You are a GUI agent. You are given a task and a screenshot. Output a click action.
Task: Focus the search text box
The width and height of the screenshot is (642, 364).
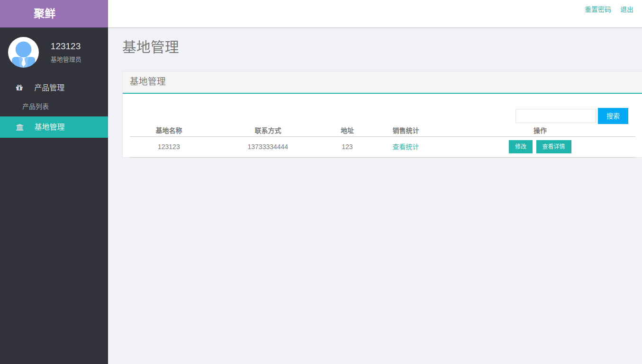pos(555,116)
